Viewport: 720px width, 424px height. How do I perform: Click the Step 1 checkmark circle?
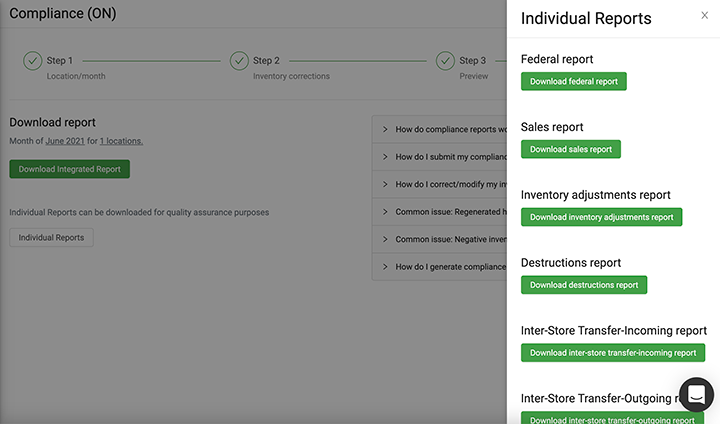coord(33,61)
